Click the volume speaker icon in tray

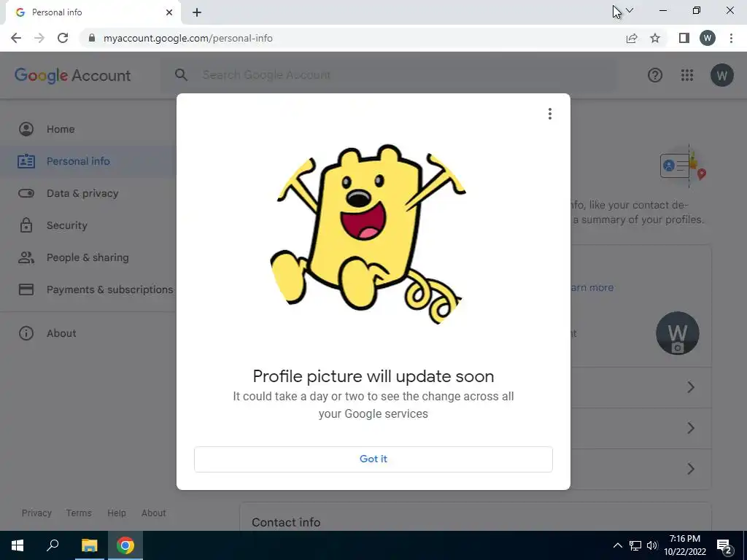click(651, 545)
